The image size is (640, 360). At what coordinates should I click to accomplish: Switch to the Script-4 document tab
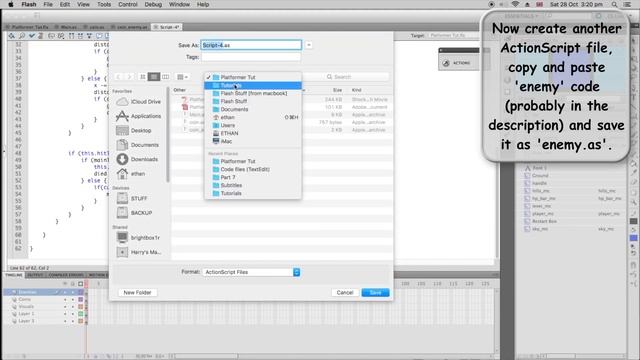(167, 27)
